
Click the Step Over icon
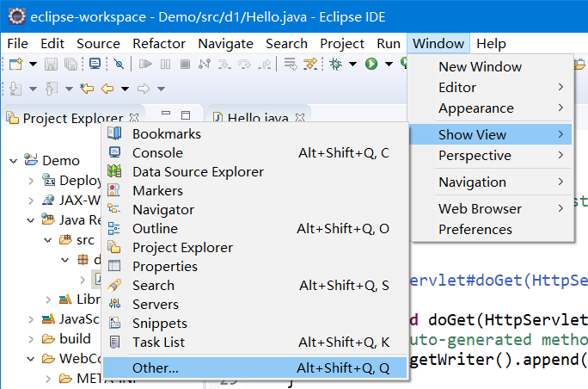(x=244, y=65)
